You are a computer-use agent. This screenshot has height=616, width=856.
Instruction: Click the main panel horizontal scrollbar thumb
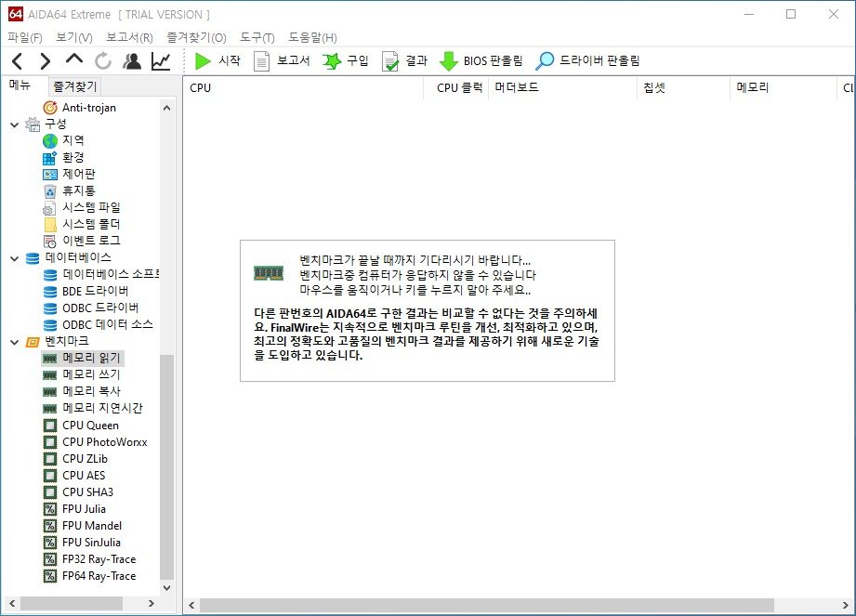pyautogui.click(x=487, y=605)
